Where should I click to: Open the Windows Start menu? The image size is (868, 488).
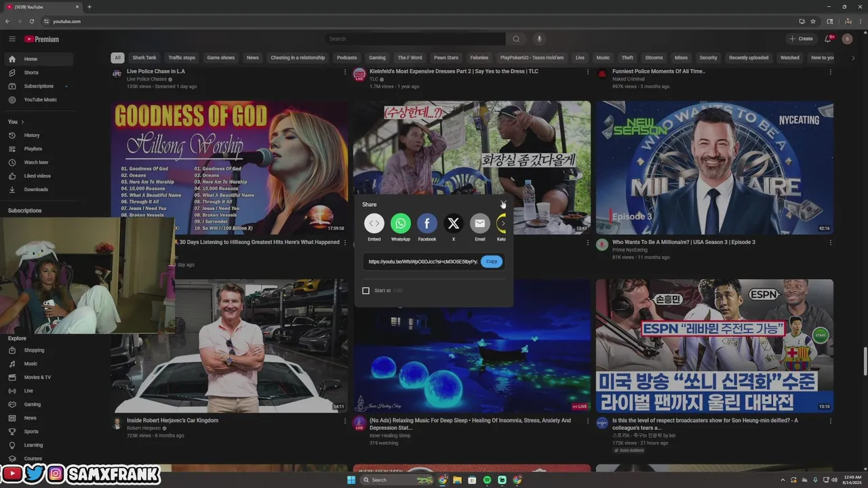351,480
